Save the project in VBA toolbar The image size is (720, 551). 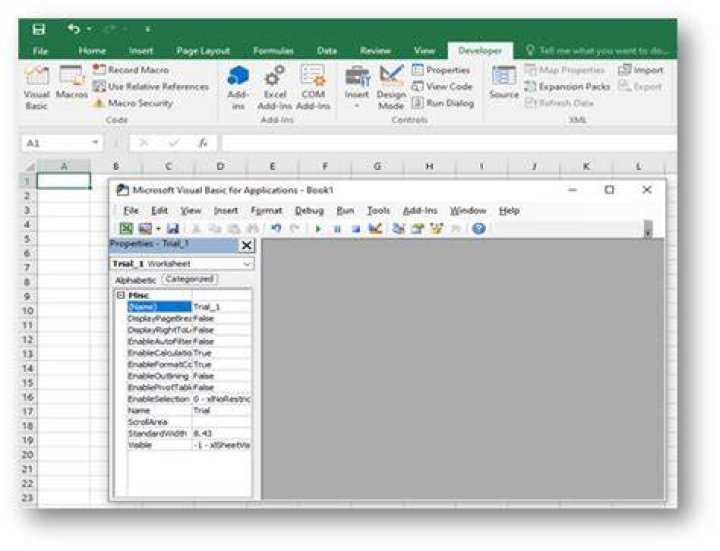point(173,228)
